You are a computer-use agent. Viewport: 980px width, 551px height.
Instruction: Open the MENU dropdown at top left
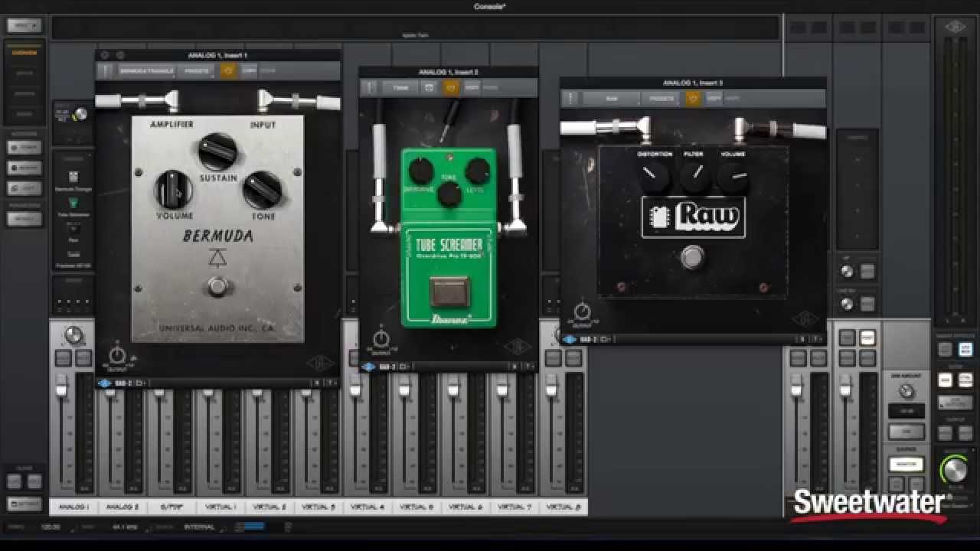pyautogui.click(x=24, y=25)
